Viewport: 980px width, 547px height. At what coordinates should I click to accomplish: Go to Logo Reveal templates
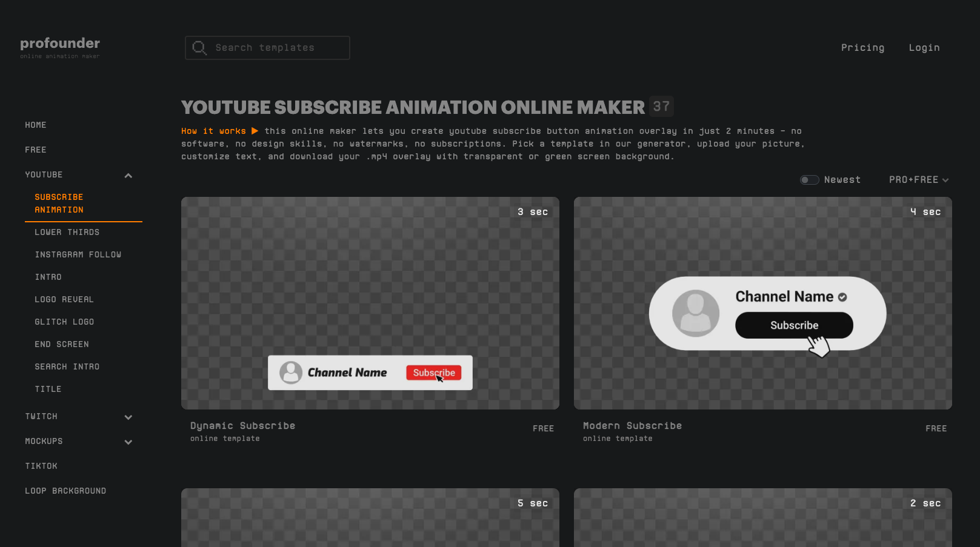[64, 299]
